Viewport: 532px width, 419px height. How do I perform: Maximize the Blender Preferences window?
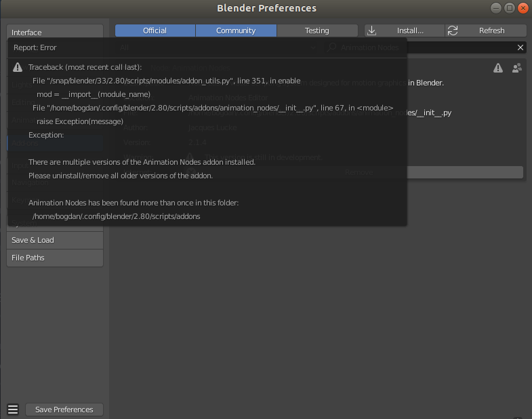coord(510,8)
